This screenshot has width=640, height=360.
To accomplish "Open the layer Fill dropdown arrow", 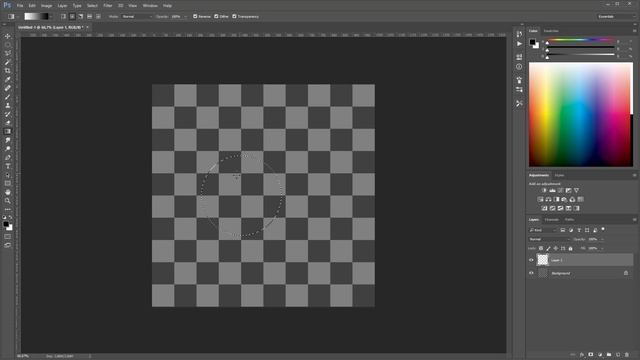I will coord(602,248).
